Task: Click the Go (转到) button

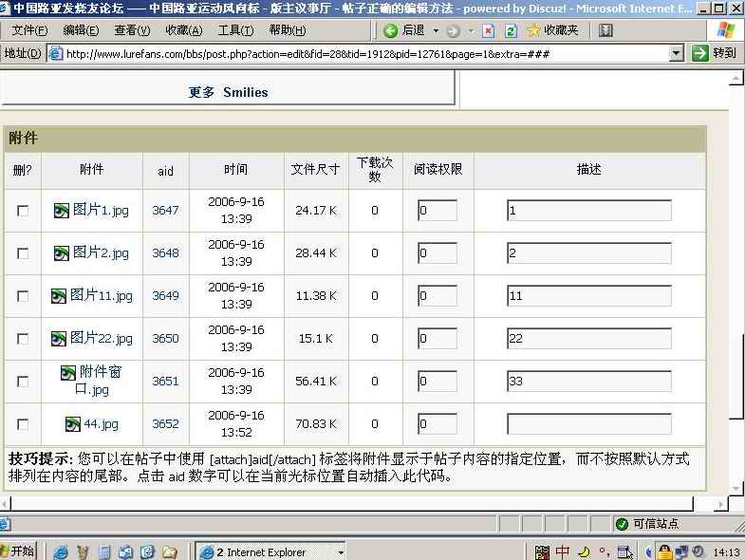Action: point(716,53)
